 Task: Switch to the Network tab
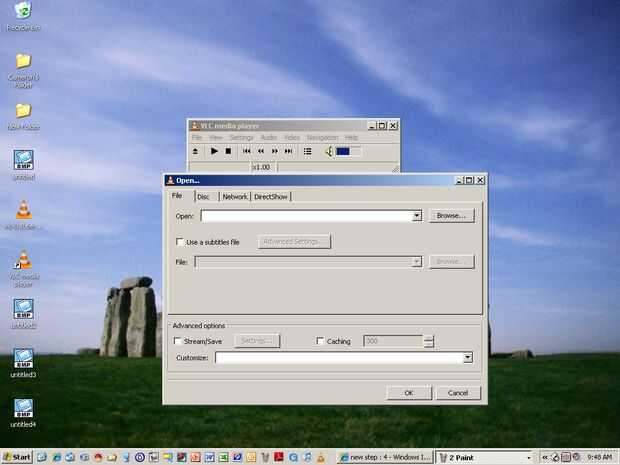point(235,197)
